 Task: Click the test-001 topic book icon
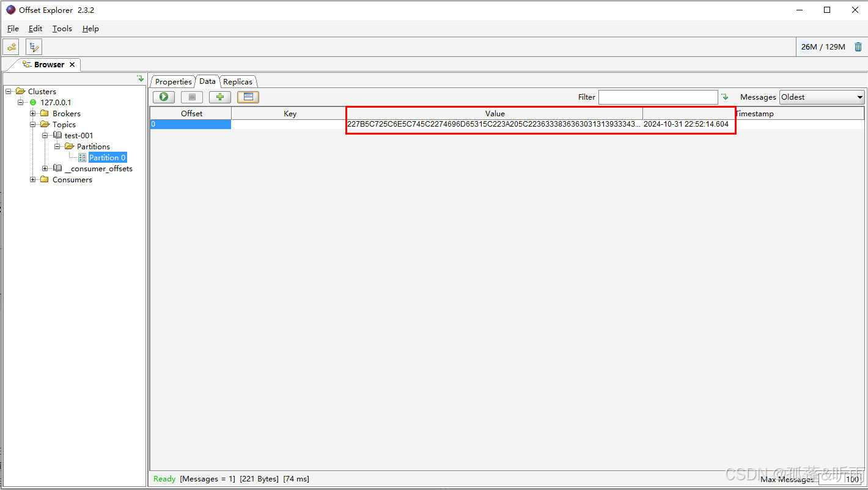[x=57, y=135]
